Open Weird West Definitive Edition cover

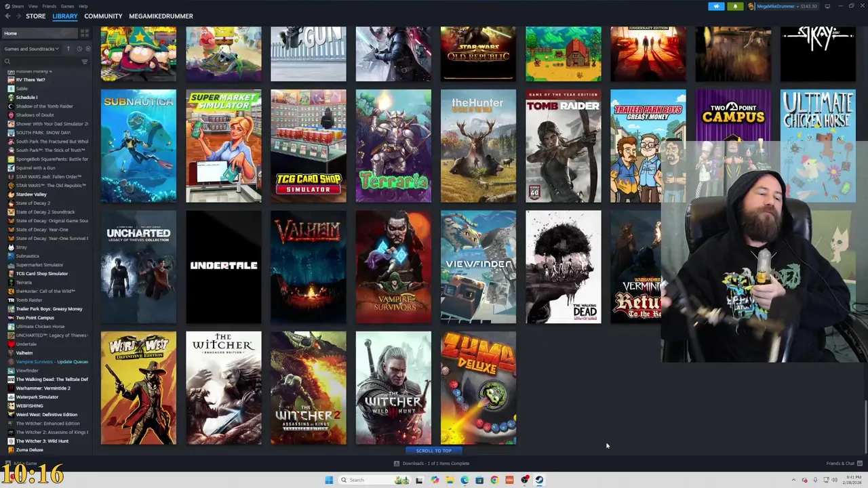pos(138,388)
